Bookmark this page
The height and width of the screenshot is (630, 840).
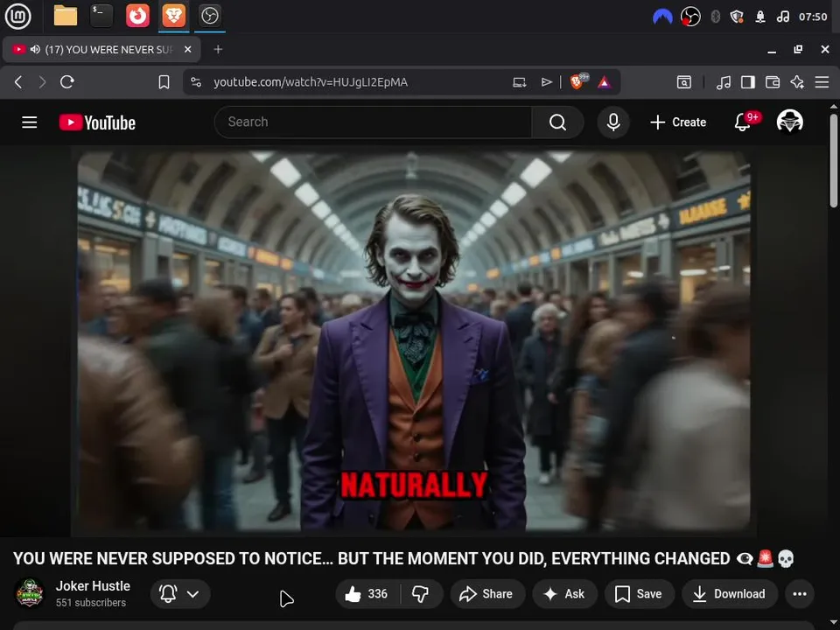point(164,82)
